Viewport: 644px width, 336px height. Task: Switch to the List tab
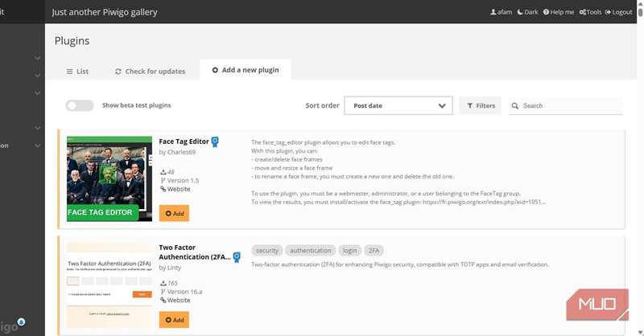[x=77, y=71]
